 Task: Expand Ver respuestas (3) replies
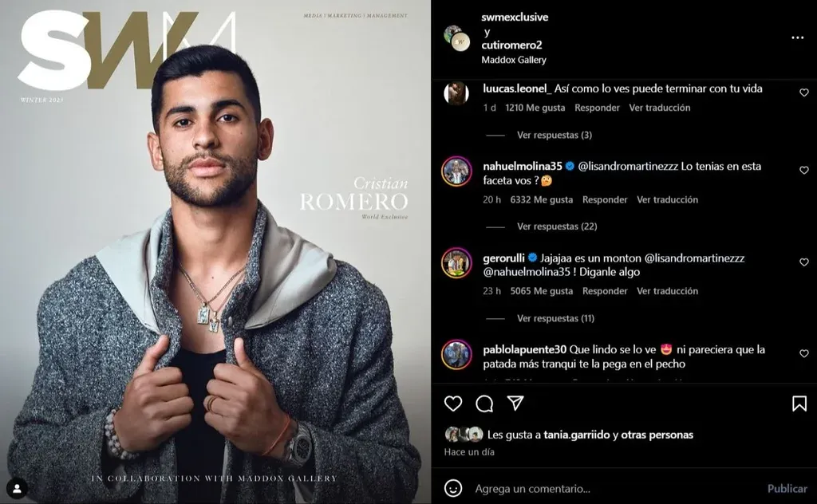coord(555,135)
